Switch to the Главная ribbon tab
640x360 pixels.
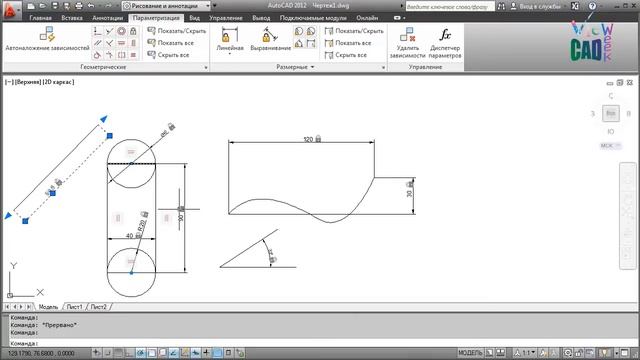[x=40, y=18]
